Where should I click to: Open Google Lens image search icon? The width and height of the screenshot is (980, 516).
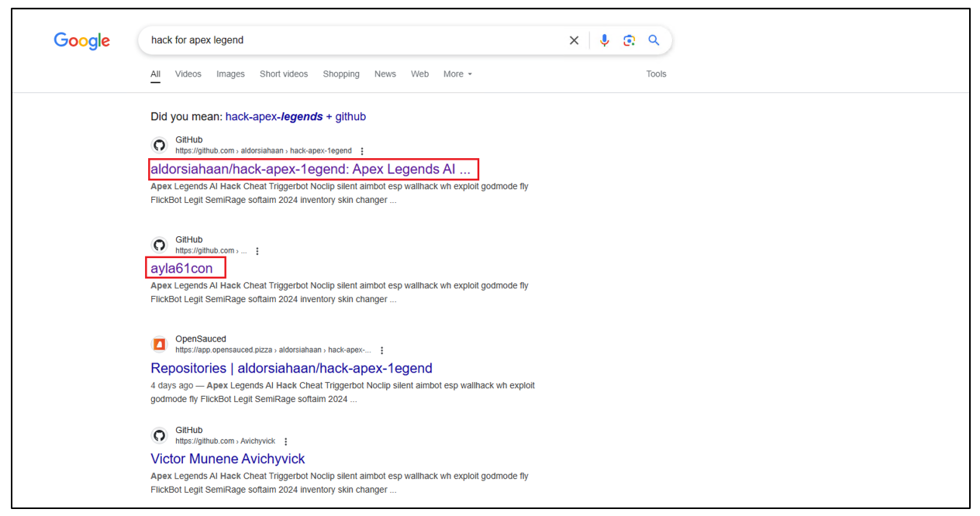click(629, 40)
